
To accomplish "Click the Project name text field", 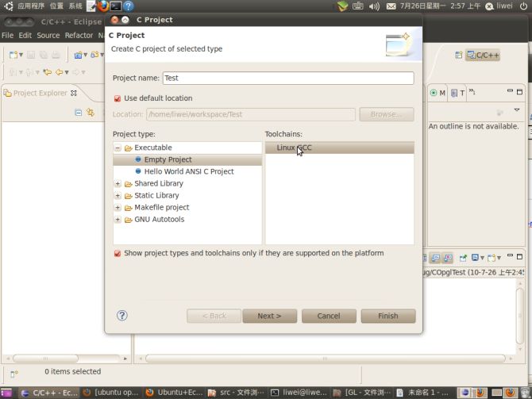I will (287, 79).
